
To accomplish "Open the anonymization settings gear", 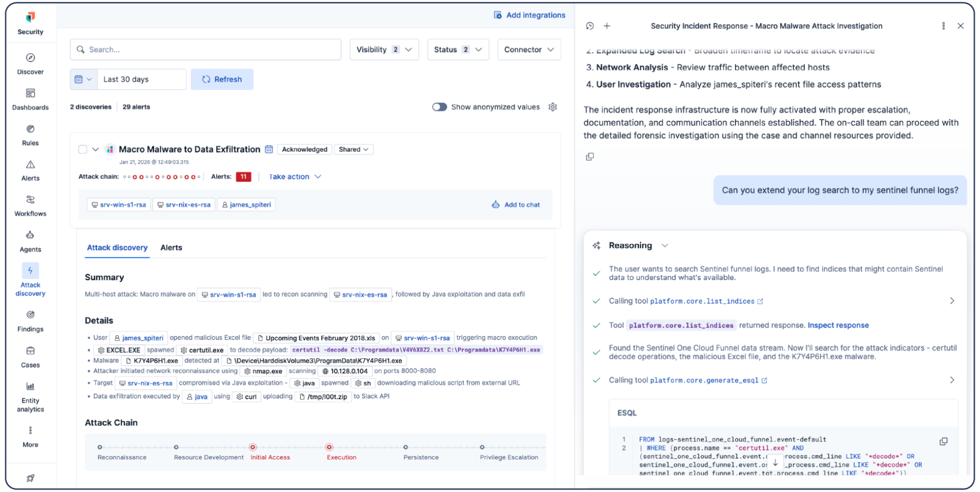I will point(553,107).
